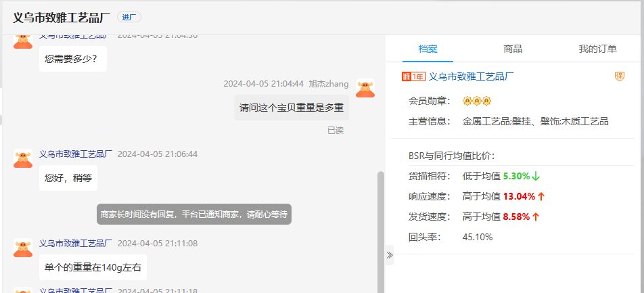This screenshot has width=644, height=293.
Task: Click seller name above 您好，稍等 message
Action: (x=76, y=154)
